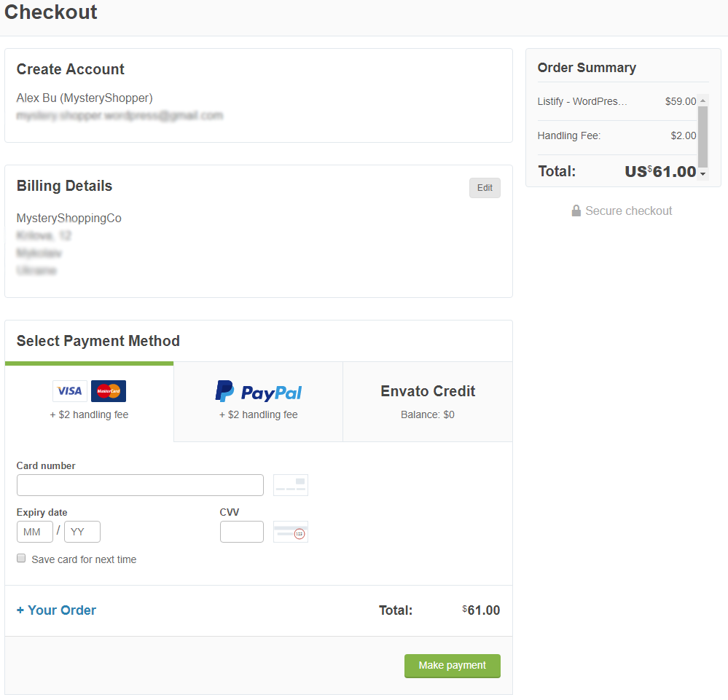
Task: Click the card front illustration icon
Action: 291,485
